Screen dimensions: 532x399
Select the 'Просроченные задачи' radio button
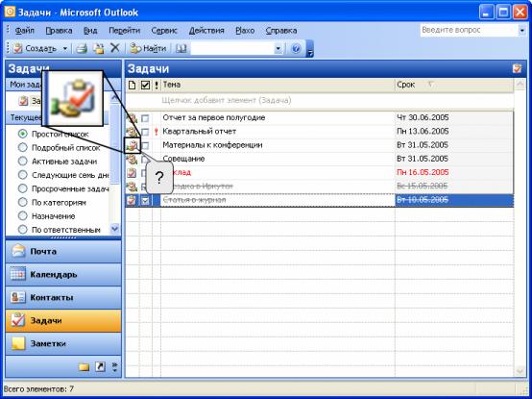tap(22, 188)
